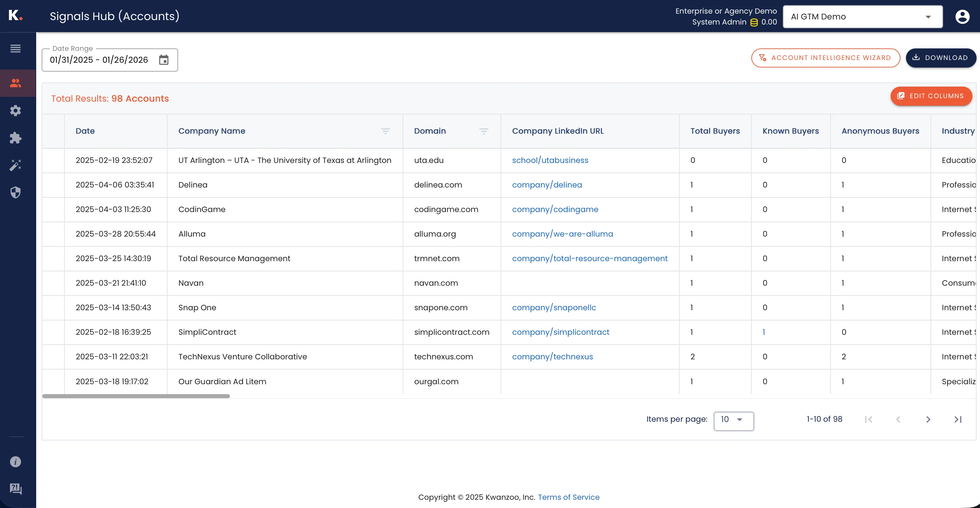The width and height of the screenshot is (980, 508).
Task: Click the info icon in sidebar
Action: (x=15, y=462)
